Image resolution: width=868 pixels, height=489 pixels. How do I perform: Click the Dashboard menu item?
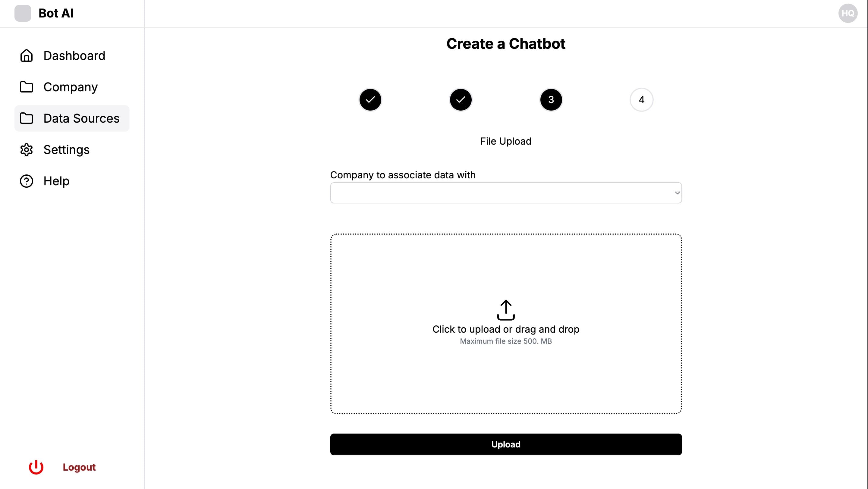coord(74,55)
